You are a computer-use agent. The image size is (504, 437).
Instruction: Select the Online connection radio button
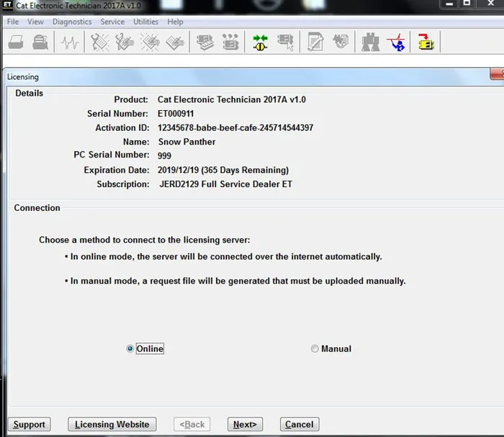(130, 348)
